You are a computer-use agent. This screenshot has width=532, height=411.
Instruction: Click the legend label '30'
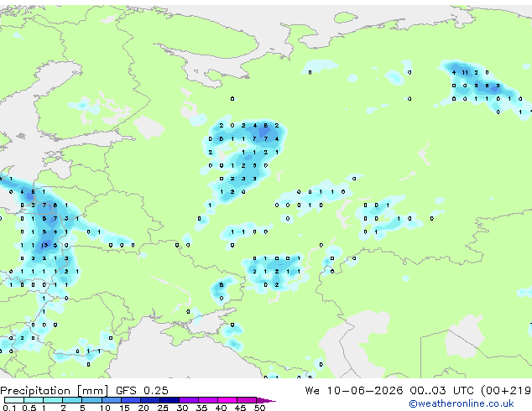pos(182,408)
